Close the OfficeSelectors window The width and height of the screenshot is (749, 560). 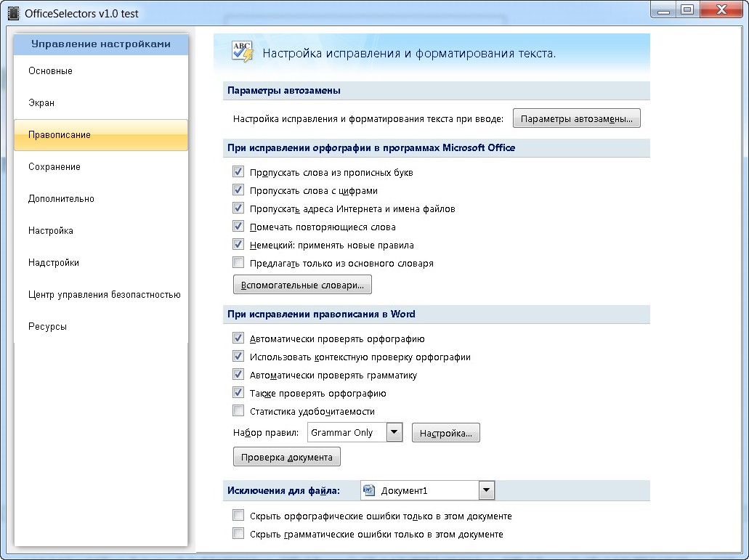tap(722, 9)
